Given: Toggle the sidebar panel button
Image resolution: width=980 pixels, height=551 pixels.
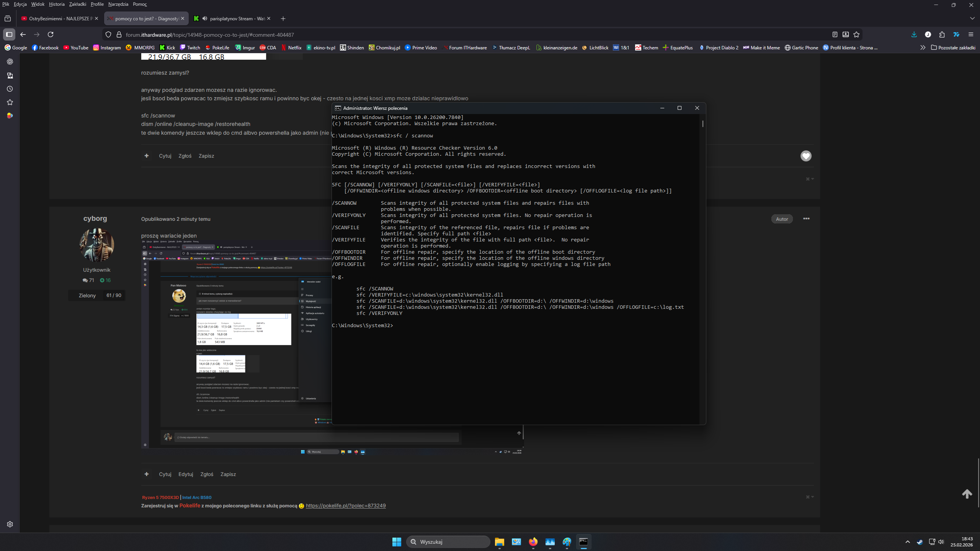Looking at the screenshot, I should tap(9, 34).
